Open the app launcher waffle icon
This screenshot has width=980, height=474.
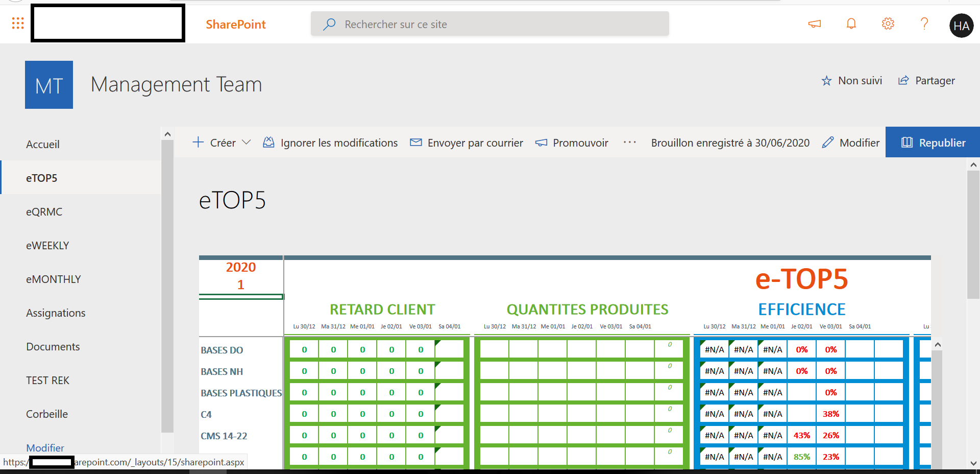click(x=18, y=23)
